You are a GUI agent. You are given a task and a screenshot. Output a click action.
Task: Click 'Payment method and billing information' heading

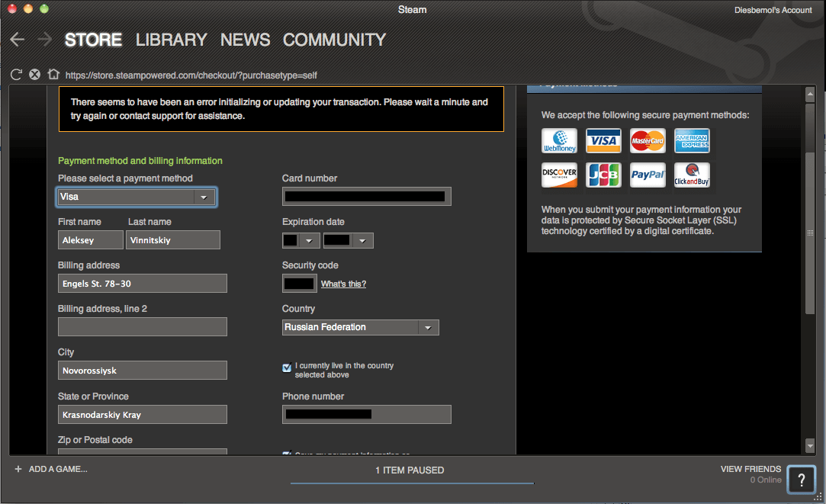[140, 161]
